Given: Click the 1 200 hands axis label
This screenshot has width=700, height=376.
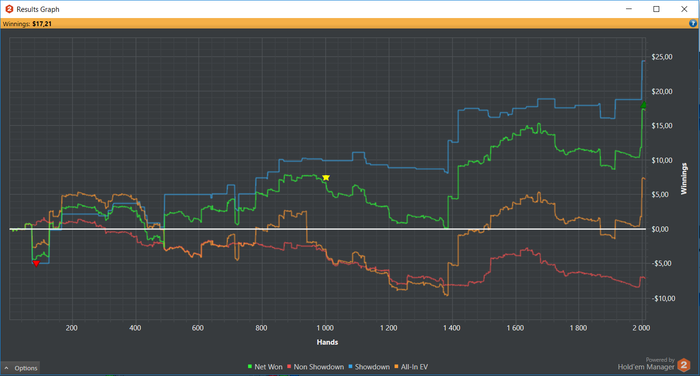Looking at the screenshot, I should (388, 328).
